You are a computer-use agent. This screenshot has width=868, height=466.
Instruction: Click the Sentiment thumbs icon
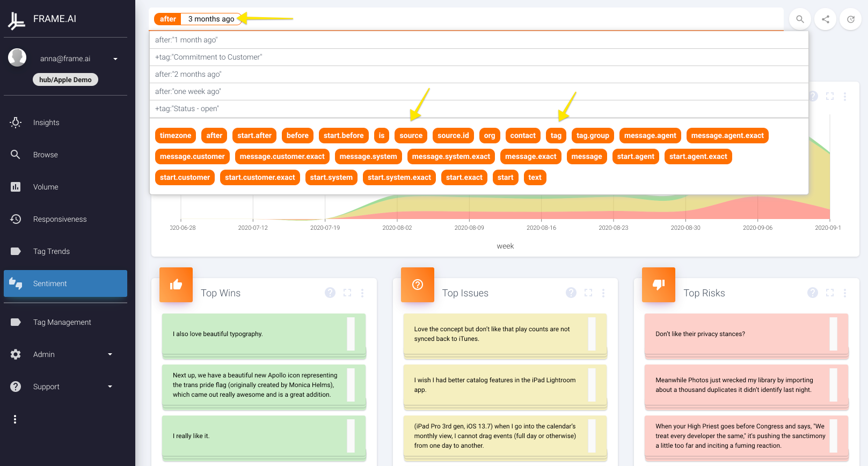click(16, 283)
